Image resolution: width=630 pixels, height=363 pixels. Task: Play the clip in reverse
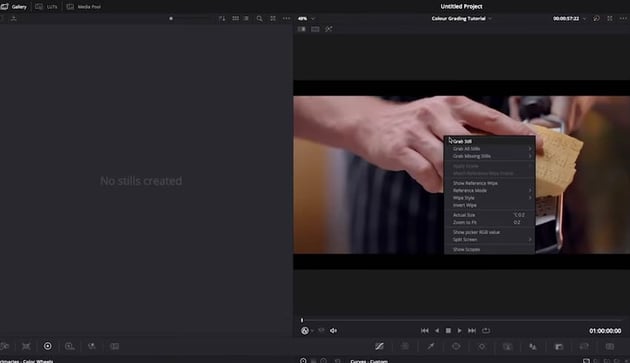coord(437,330)
